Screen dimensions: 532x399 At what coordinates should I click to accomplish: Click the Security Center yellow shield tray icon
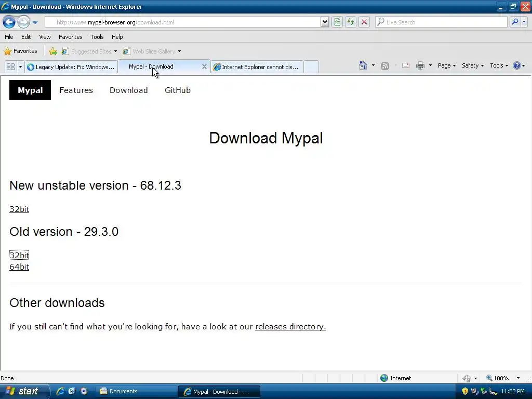[x=465, y=391]
